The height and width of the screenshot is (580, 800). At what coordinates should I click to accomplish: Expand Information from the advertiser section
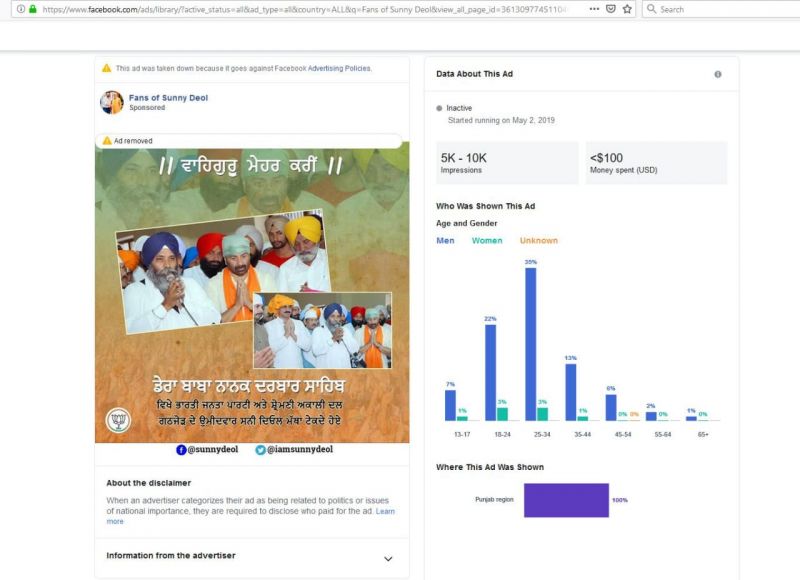388,558
